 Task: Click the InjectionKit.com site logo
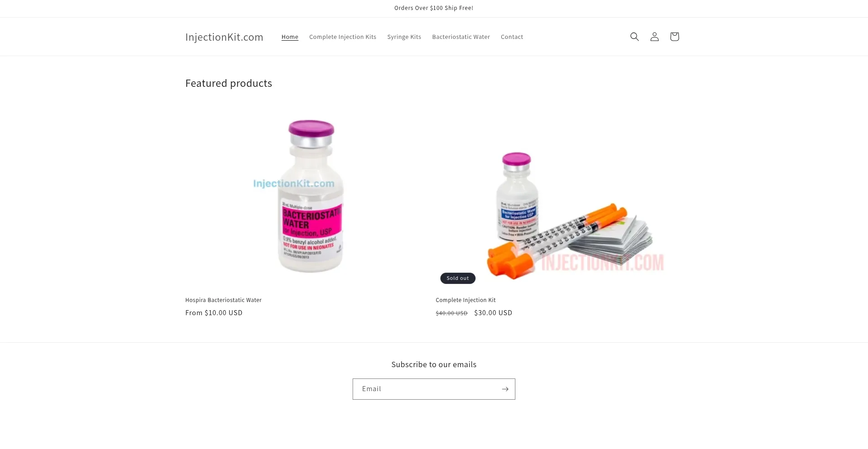click(x=224, y=37)
